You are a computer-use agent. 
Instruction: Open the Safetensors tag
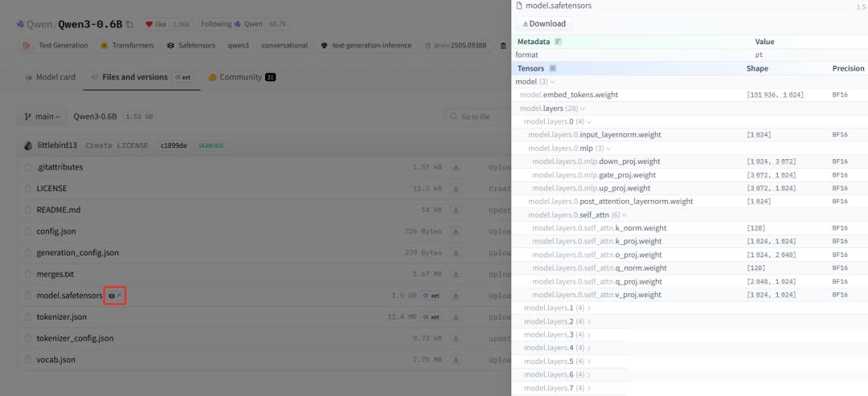(x=191, y=45)
